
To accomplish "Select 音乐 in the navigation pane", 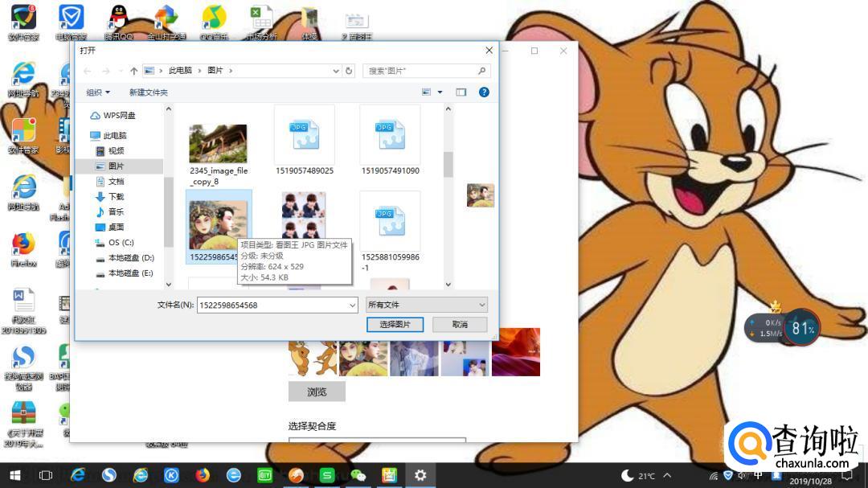I will (116, 212).
